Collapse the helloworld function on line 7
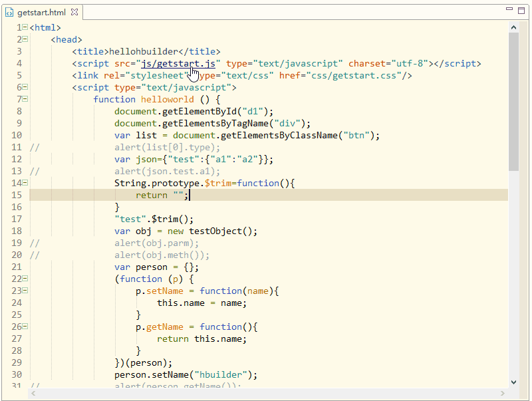Viewport: 532px width, 401px height. 23,99
